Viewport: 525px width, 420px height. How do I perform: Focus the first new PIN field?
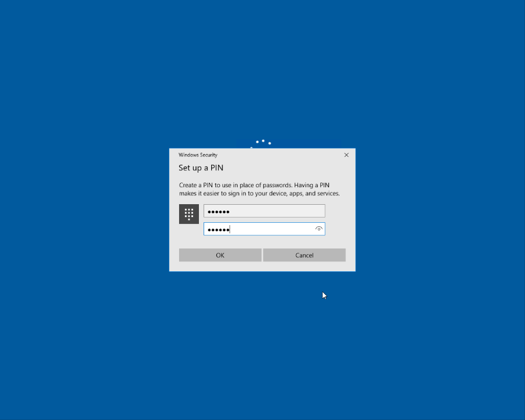274,211
